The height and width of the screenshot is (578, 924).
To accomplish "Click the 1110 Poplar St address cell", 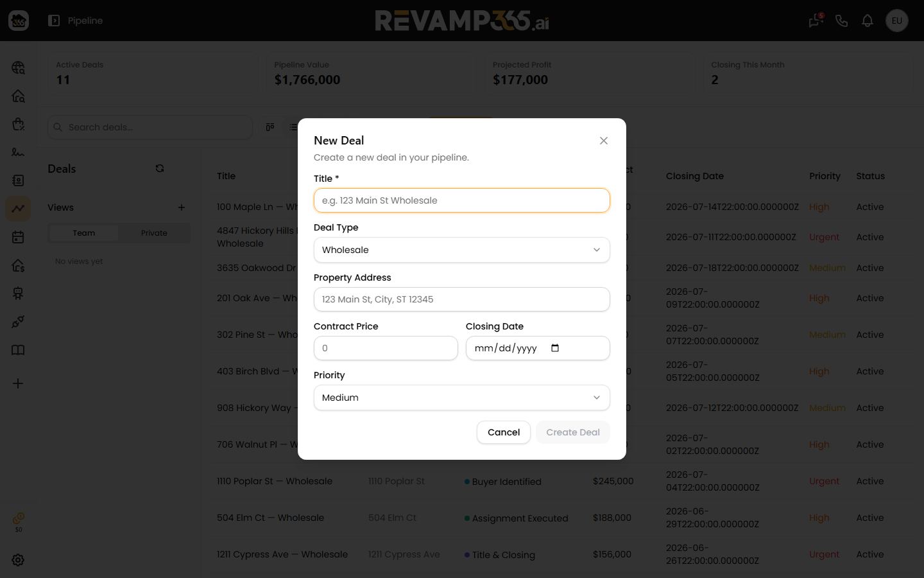I will click(x=397, y=481).
